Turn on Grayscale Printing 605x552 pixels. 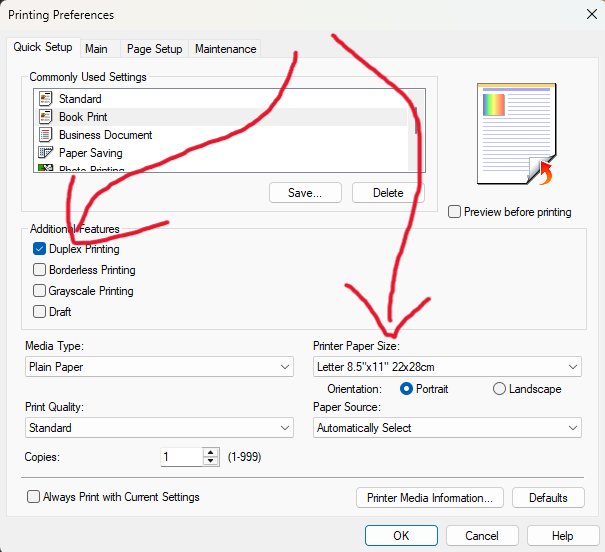(40, 291)
